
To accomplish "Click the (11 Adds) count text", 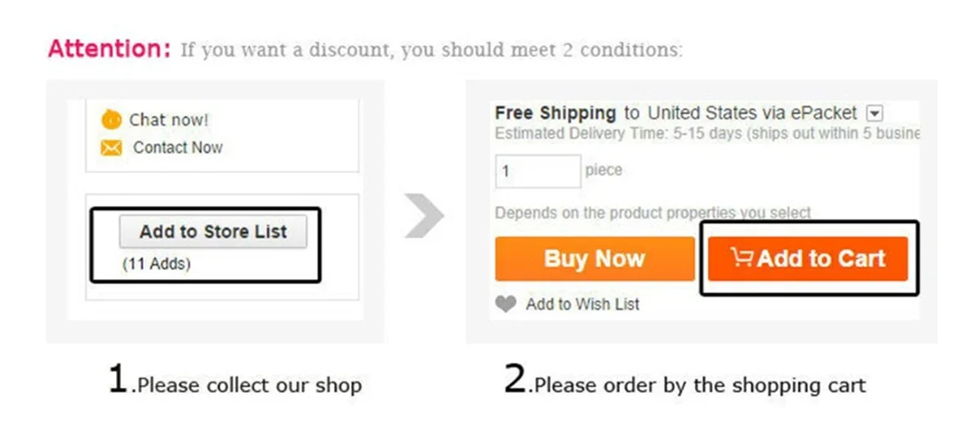I will point(156,264).
